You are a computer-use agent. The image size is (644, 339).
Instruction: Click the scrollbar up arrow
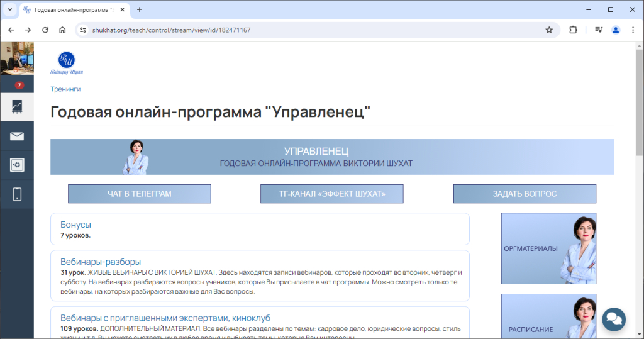(640, 45)
